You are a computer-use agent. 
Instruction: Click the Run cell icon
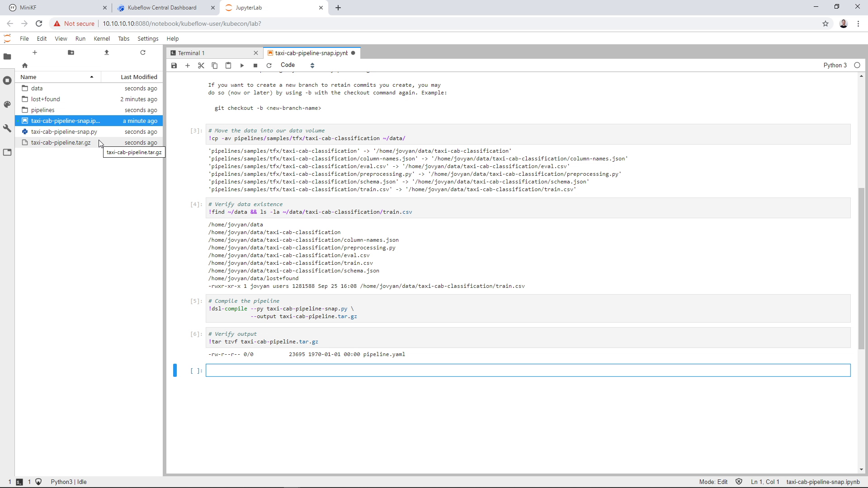[241, 65]
